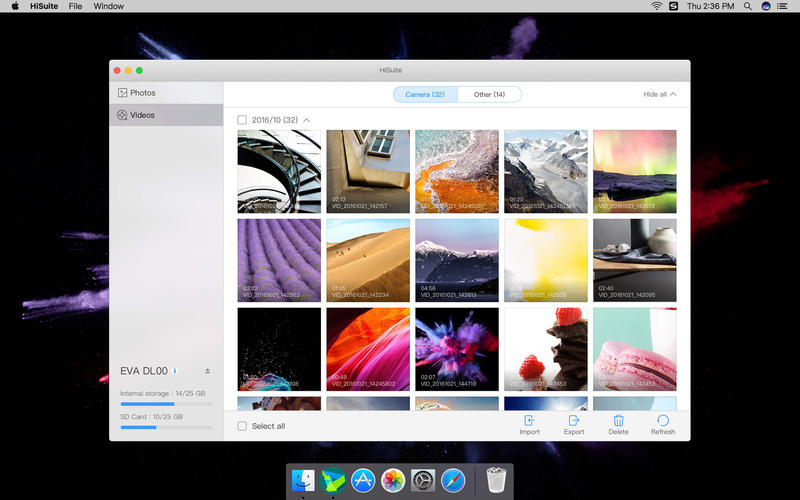Open the Window menu
The image size is (800, 500).
(x=108, y=6)
